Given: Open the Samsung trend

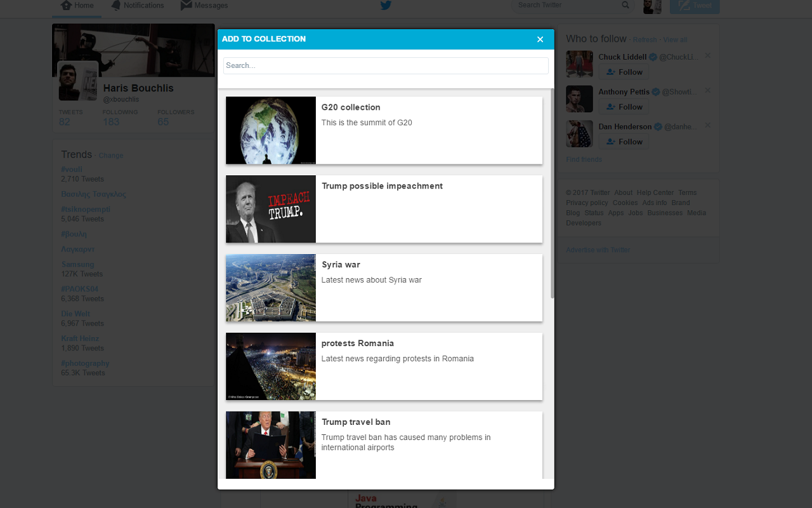Looking at the screenshot, I should (x=77, y=265).
